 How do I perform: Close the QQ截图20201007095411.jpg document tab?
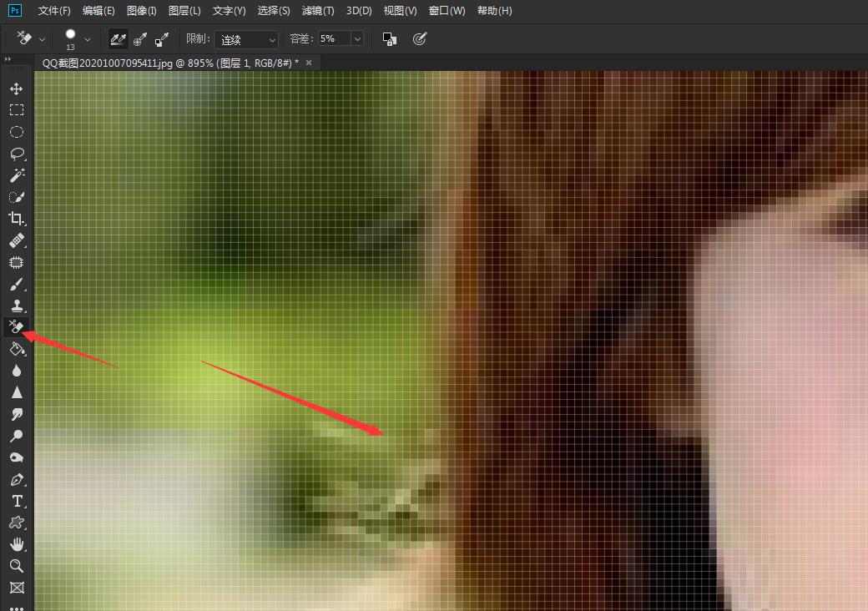[x=309, y=63]
